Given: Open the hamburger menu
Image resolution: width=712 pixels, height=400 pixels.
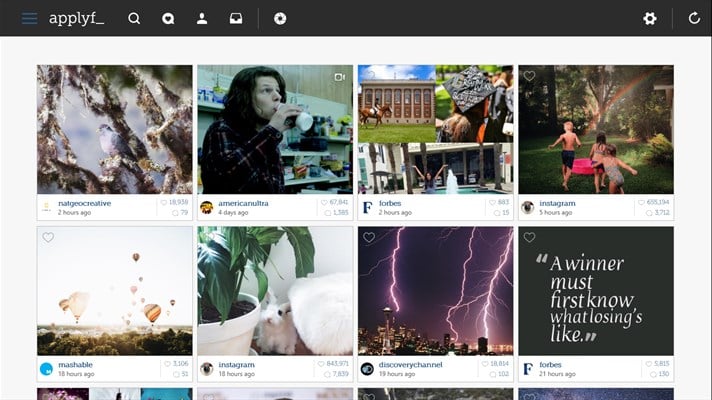Looking at the screenshot, I should [x=30, y=19].
